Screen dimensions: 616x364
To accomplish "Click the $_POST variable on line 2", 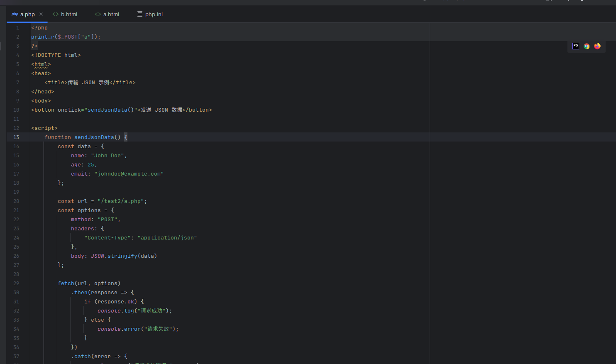I will (x=68, y=37).
